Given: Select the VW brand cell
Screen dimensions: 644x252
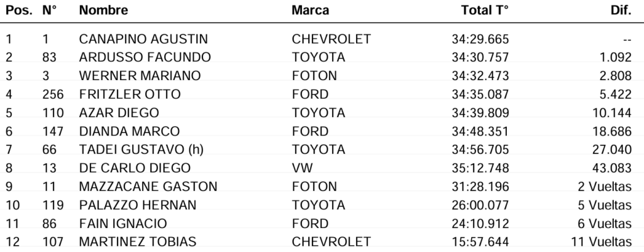Looking at the screenshot, I should pos(302,168).
